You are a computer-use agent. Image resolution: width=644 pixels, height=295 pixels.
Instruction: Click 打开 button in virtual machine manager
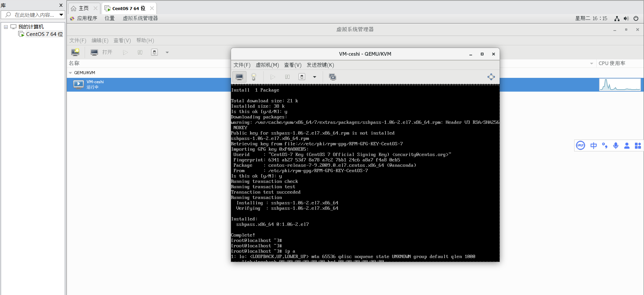point(101,52)
